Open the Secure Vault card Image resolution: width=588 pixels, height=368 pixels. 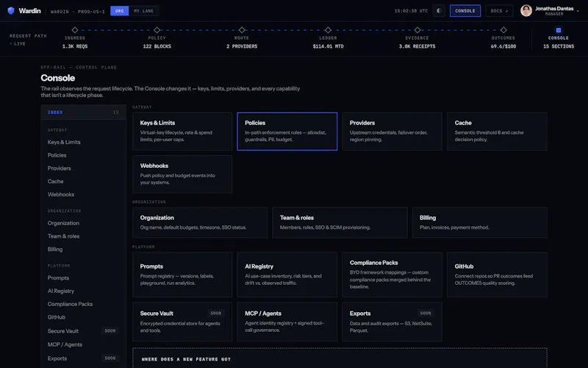tap(182, 322)
